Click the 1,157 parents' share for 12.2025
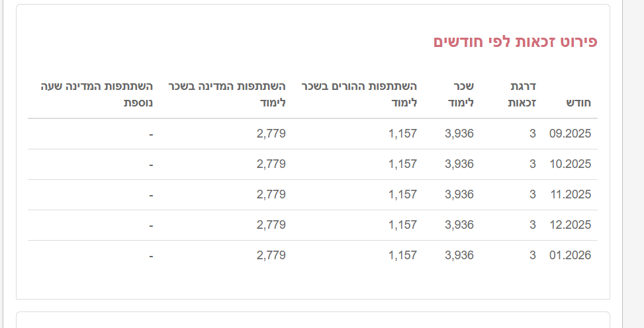This screenshot has height=328, width=644. click(x=402, y=225)
